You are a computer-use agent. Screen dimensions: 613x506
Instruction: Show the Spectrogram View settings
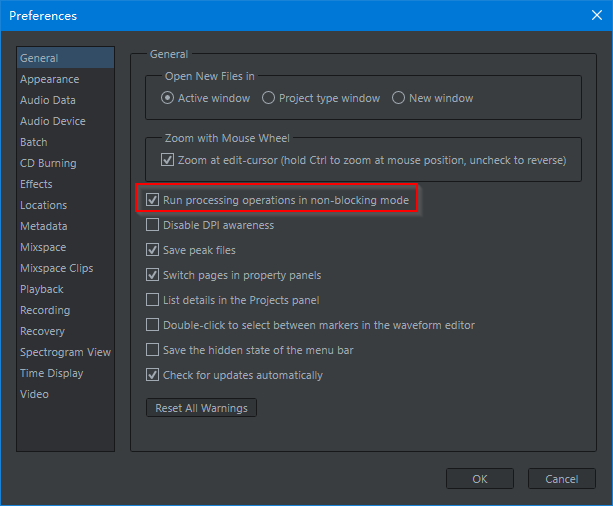coord(65,352)
